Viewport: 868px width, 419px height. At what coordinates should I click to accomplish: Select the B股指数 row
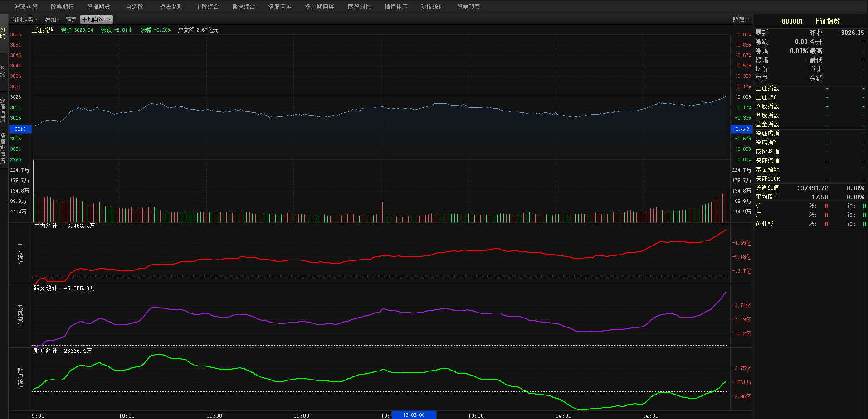point(810,115)
